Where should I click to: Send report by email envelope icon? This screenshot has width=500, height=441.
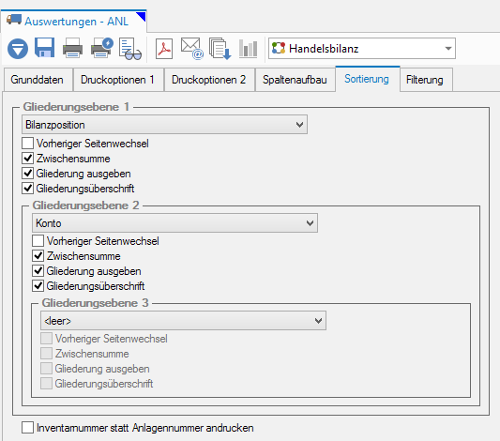[192, 49]
